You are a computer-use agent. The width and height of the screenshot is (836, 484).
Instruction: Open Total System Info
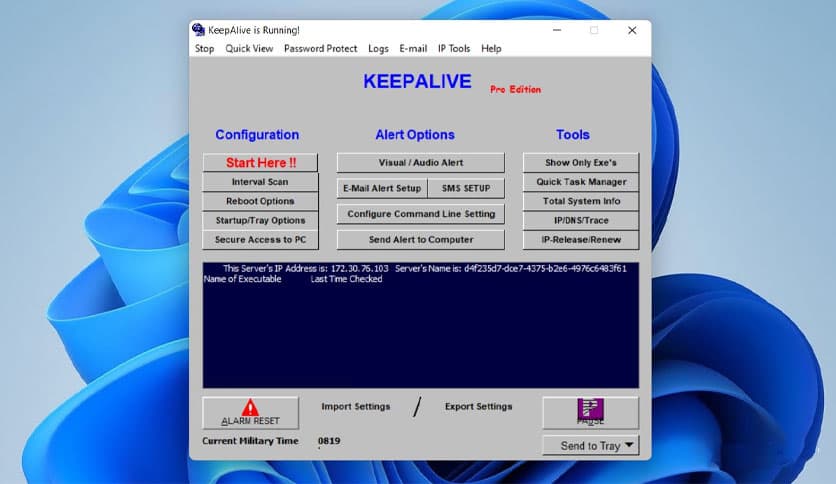[x=581, y=201]
